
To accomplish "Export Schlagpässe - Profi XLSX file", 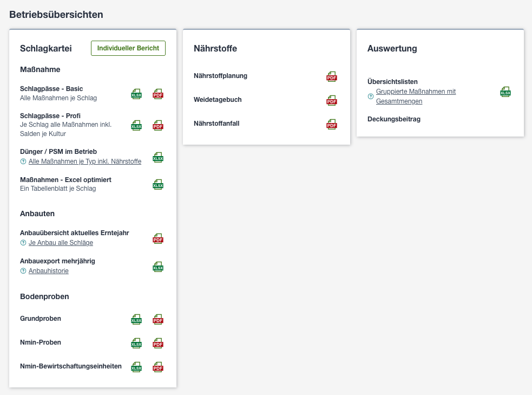I will [136, 125].
